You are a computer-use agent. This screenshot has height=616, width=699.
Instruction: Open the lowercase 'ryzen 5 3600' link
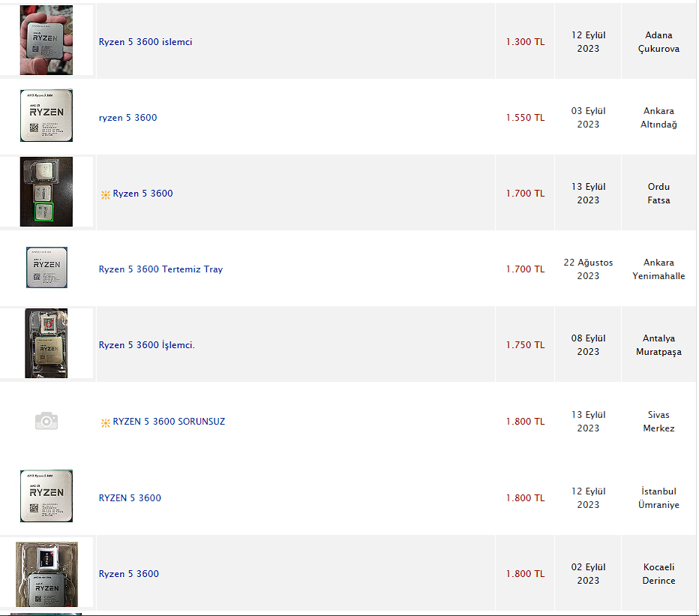[x=128, y=118]
